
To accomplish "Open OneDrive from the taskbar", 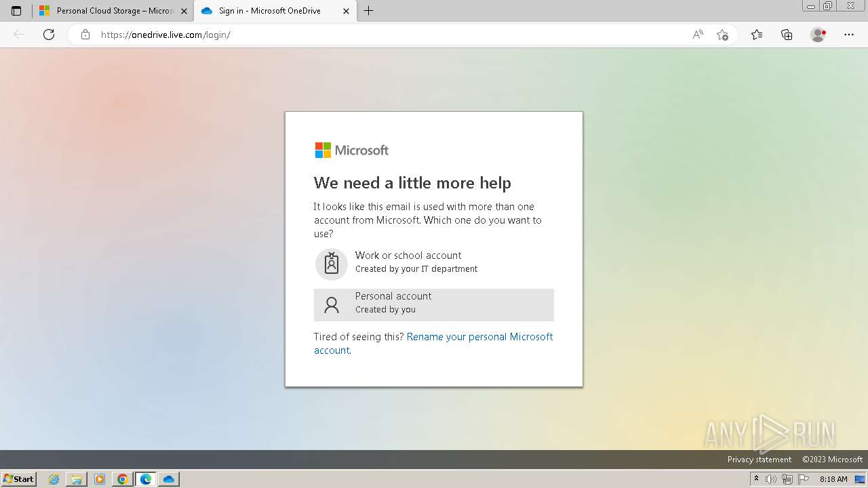I will (x=169, y=479).
